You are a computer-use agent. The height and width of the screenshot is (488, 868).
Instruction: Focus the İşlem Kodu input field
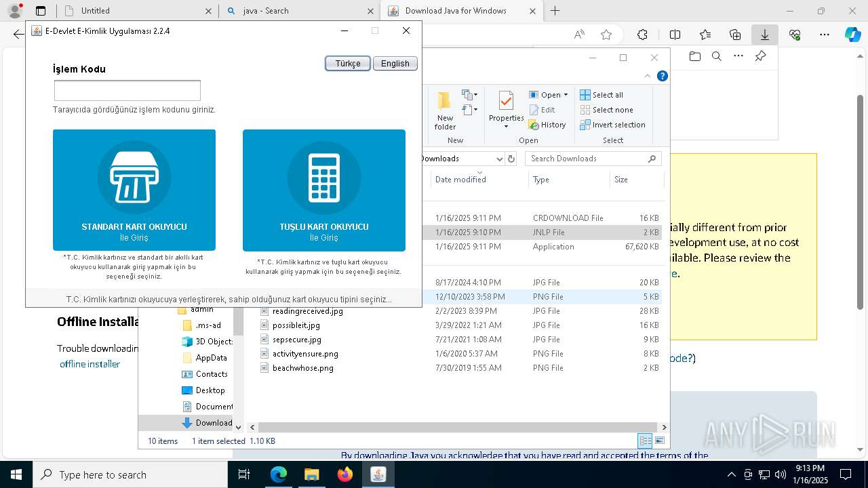coord(127,90)
